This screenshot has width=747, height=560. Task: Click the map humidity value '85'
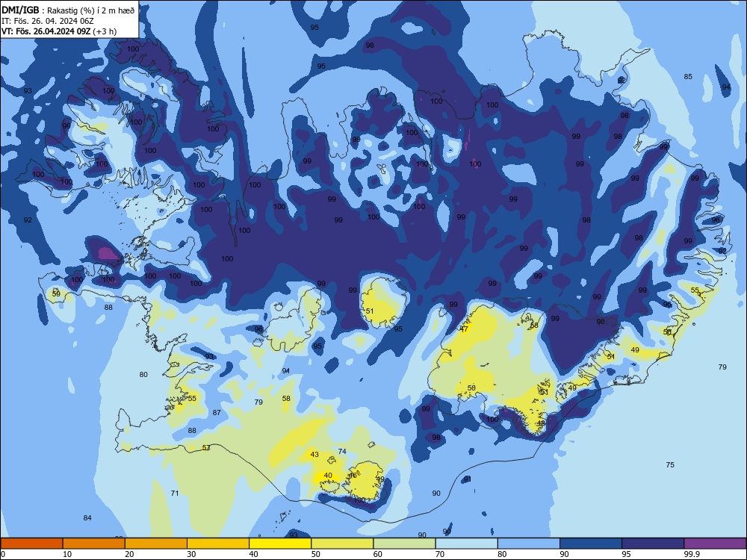click(688, 76)
